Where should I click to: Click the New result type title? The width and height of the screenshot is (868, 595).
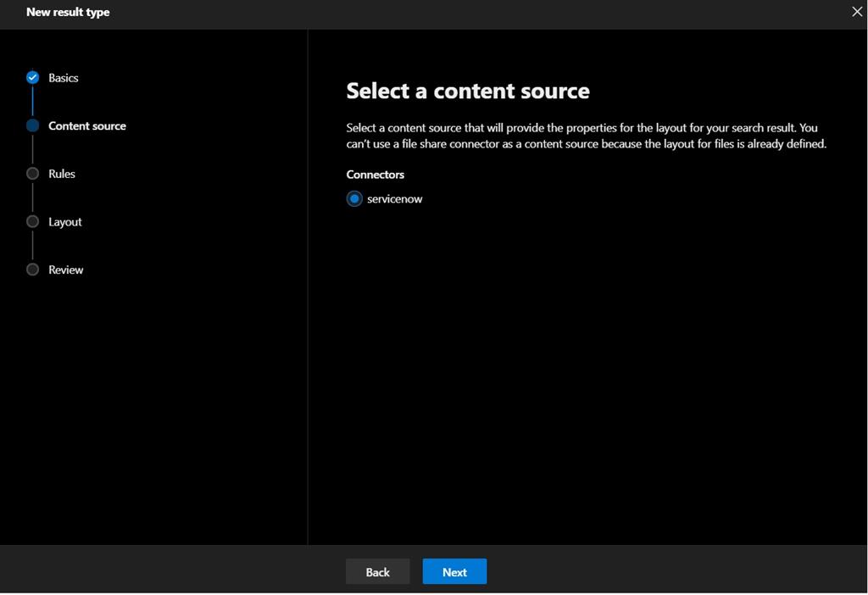point(68,12)
